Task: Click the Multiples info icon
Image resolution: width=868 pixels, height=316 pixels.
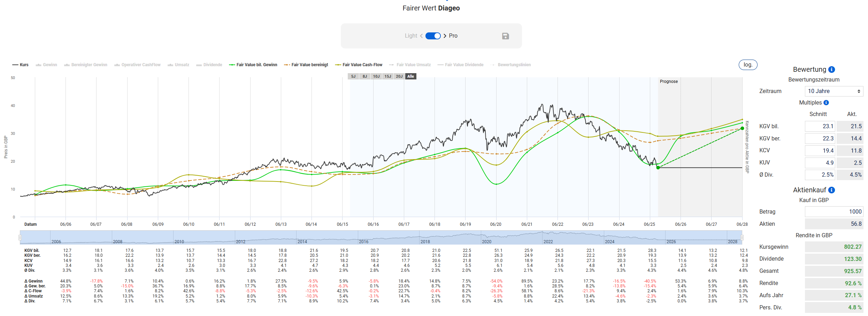Action: coord(826,103)
